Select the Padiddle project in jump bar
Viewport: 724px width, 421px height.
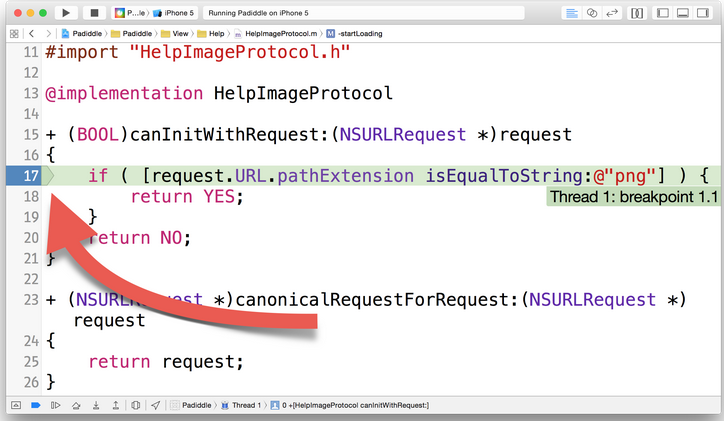click(x=82, y=34)
